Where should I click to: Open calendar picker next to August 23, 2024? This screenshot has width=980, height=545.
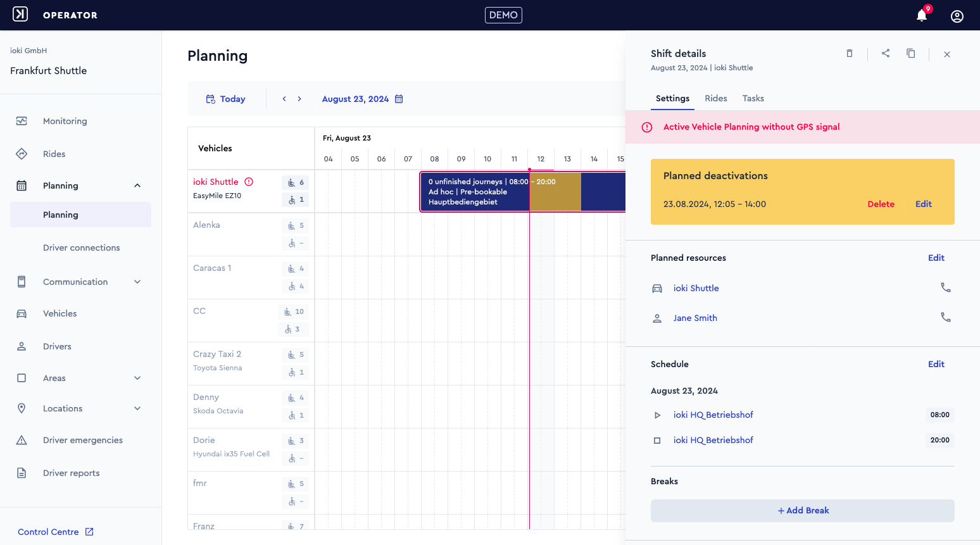(x=399, y=99)
